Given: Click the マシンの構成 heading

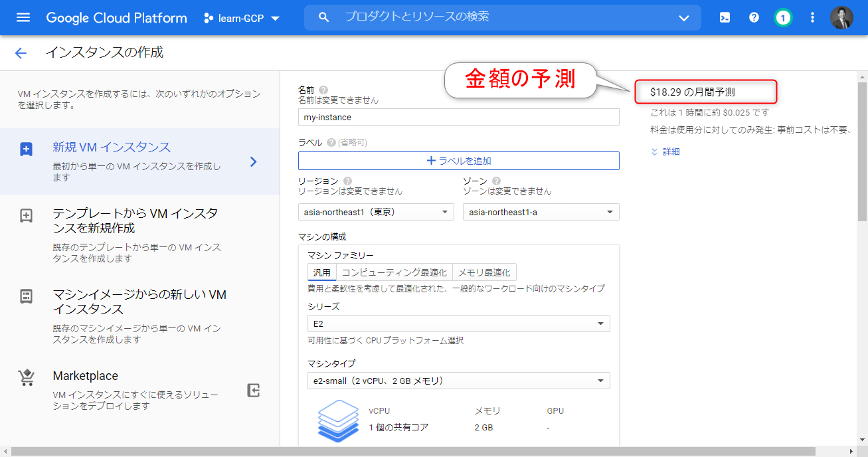Looking at the screenshot, I should pos(322,236).
